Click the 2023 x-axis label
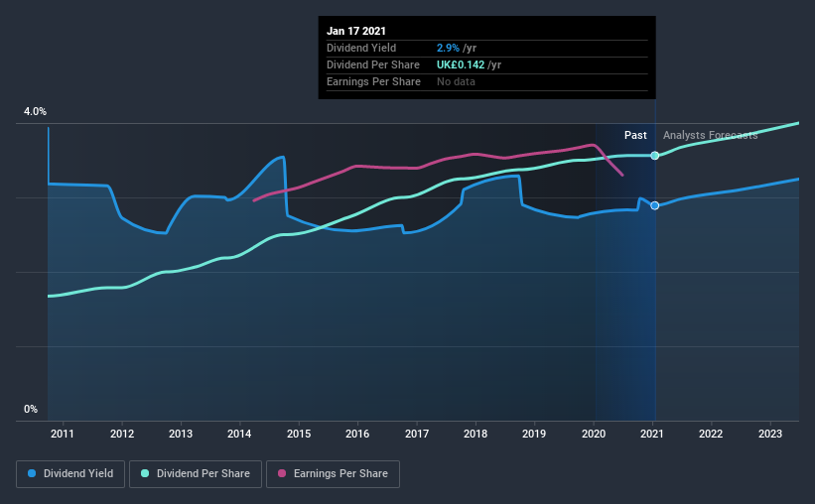Image resolution: width=815 pixels, height=504 pixels. pos(770,434)
